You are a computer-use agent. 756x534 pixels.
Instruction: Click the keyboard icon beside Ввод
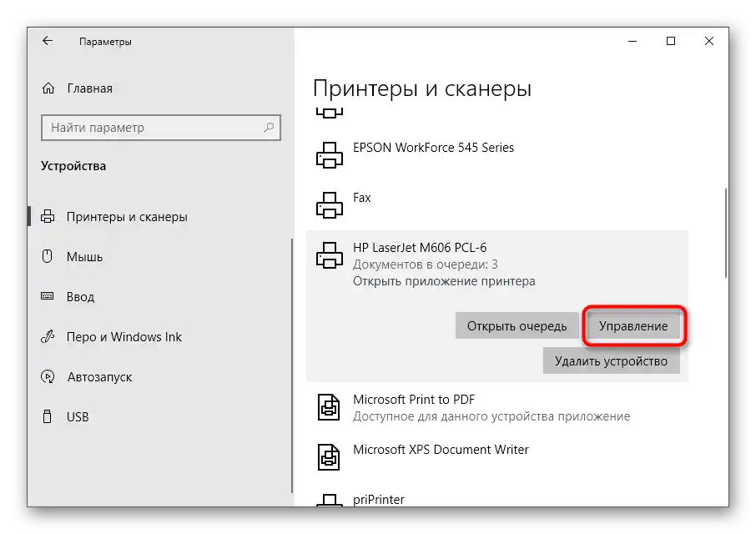click(48, 296)
